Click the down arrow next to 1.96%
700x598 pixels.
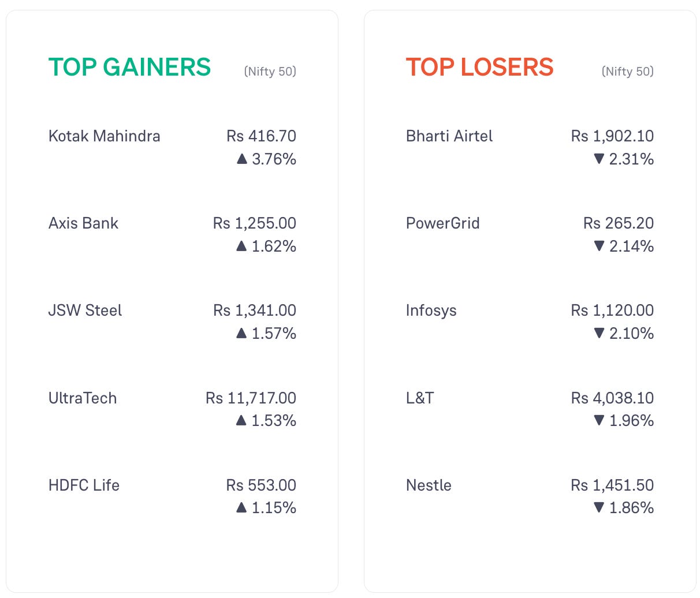pos(600,420)
